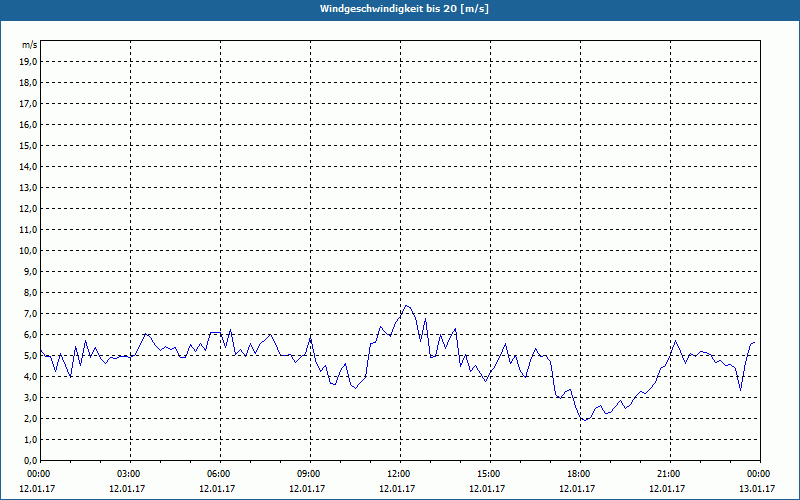This screenshot has width=800, height=500.
Task: Click the "m/s" unit label on the y-axis
Action: [x=30, y=45]
